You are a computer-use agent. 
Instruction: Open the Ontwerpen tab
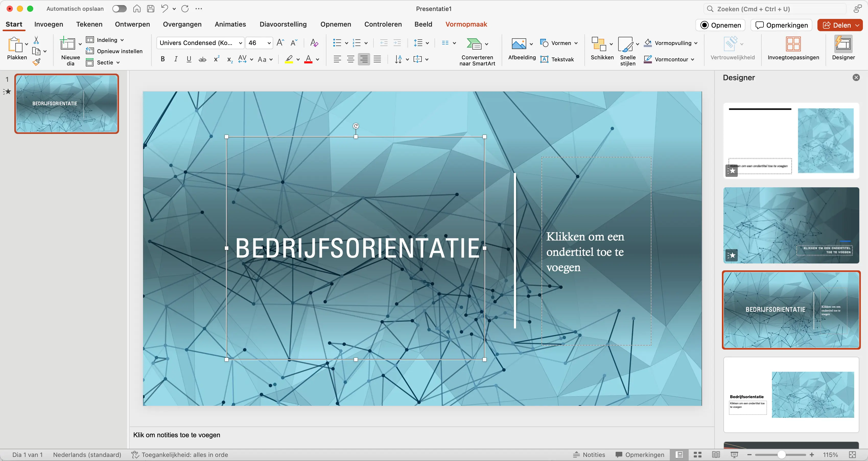(x=132, y=24)
